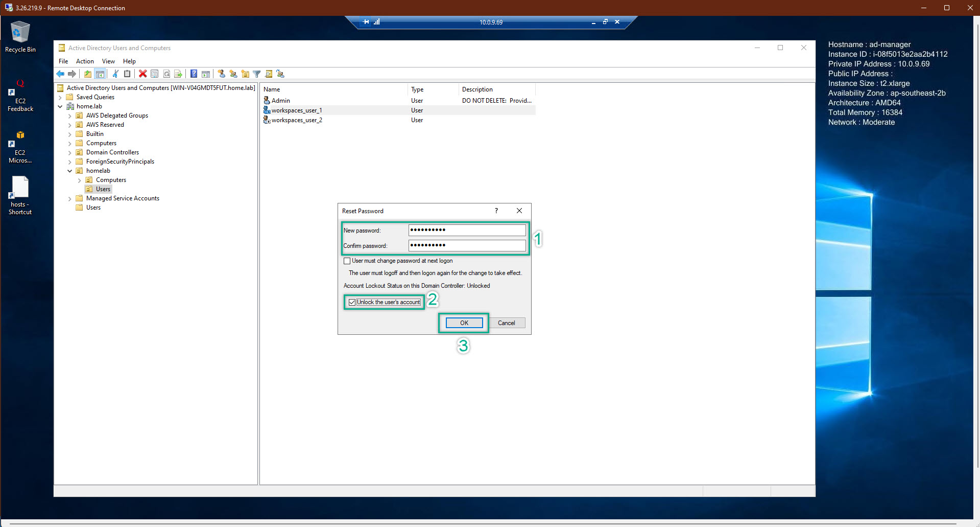
Task: Click the Delete red X toolbar icon
Action: 142,74
